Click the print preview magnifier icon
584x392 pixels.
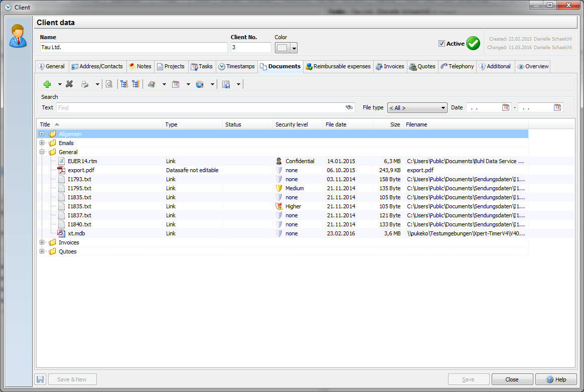[109, 84]
